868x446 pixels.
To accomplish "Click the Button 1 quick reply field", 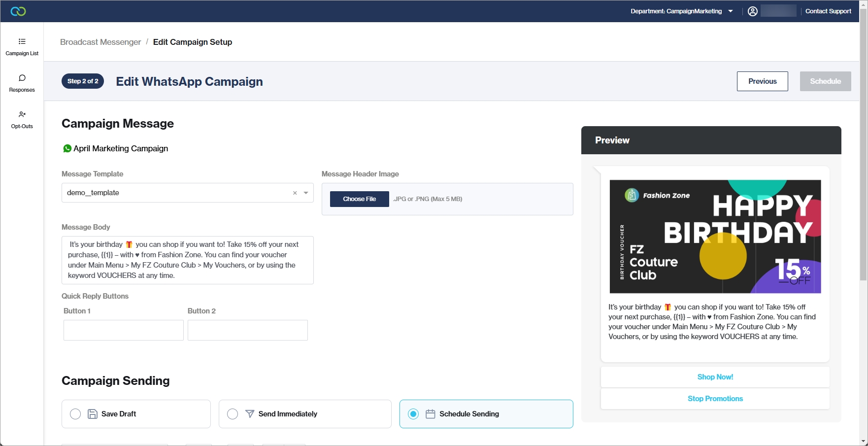I will (x=123, y=330).
